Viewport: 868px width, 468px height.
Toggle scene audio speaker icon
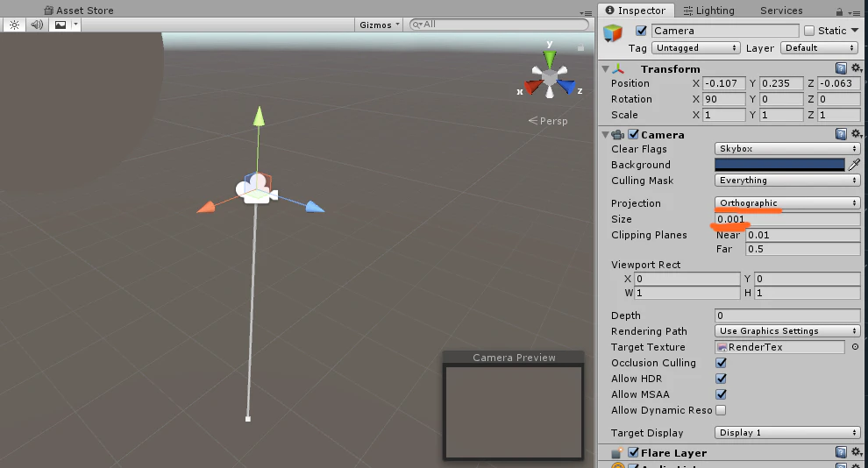click(37, 25)
